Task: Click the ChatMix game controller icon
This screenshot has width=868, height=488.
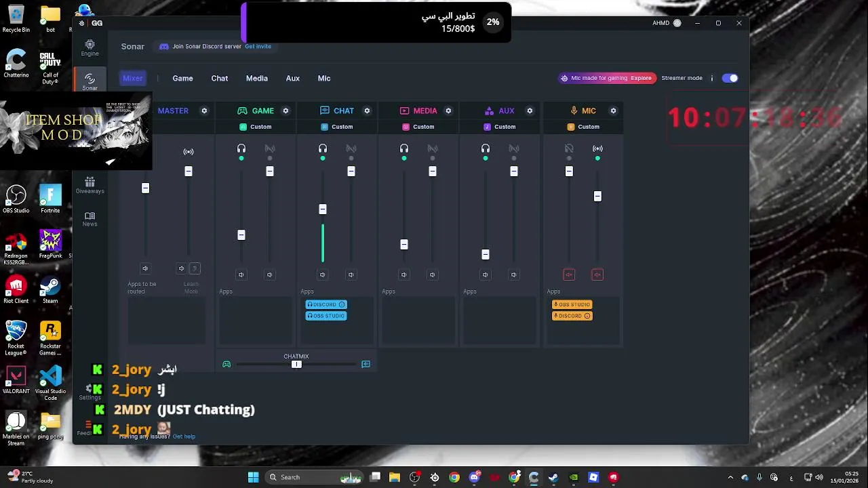Action: coord(226,364)
